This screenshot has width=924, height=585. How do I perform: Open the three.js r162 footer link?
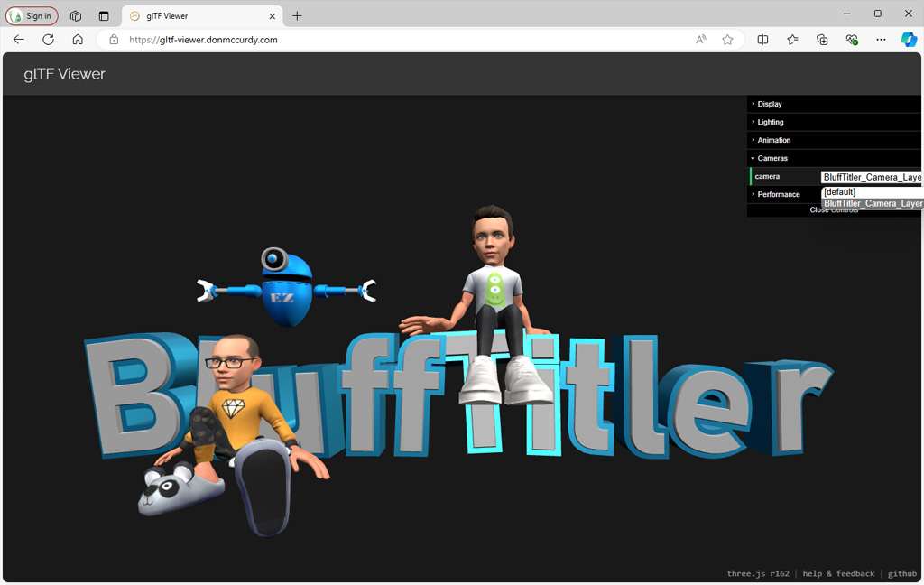coord(758,573)
